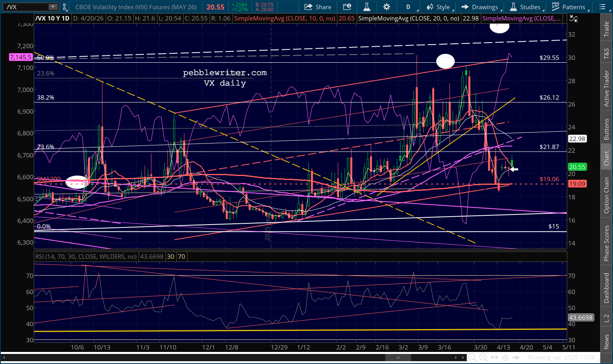Open the flask quick-study icon

point(366,7)
